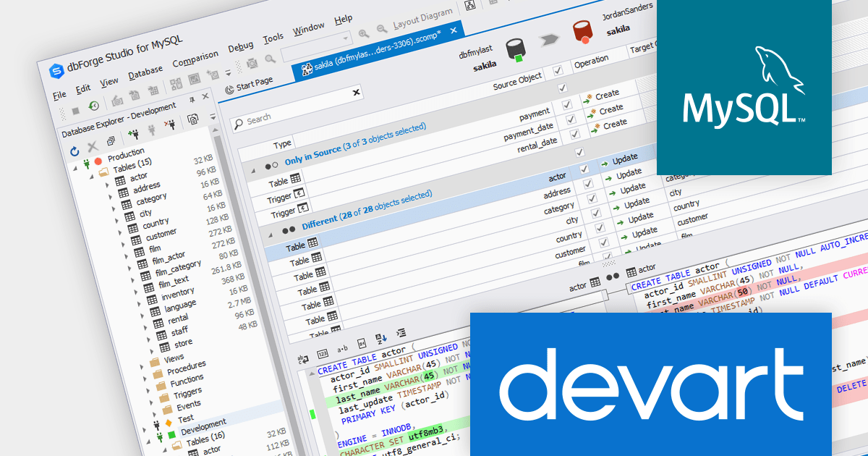Clear the filter box with X
Screen dimensions: 868x456
tap(356, 93)
